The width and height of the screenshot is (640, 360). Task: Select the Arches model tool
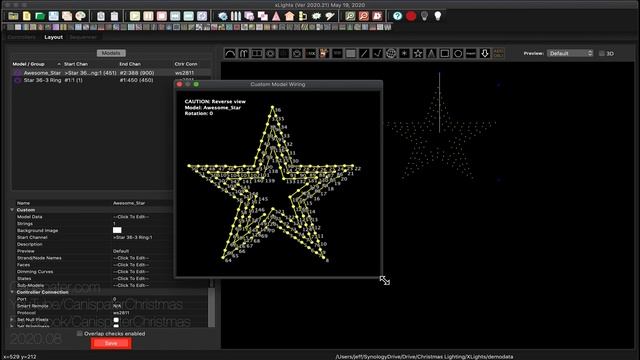[230, 53]
